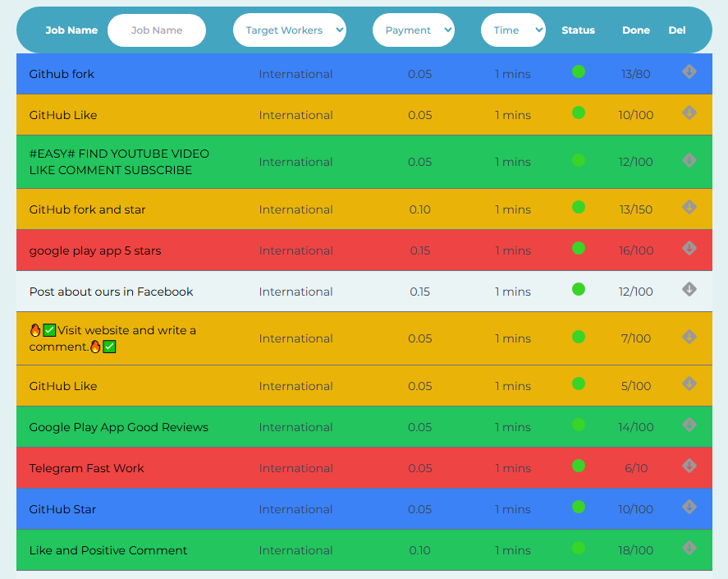Click International in the GitHub Star row
The height and width of the screenshot is (579, 728).
click(295, 509)
